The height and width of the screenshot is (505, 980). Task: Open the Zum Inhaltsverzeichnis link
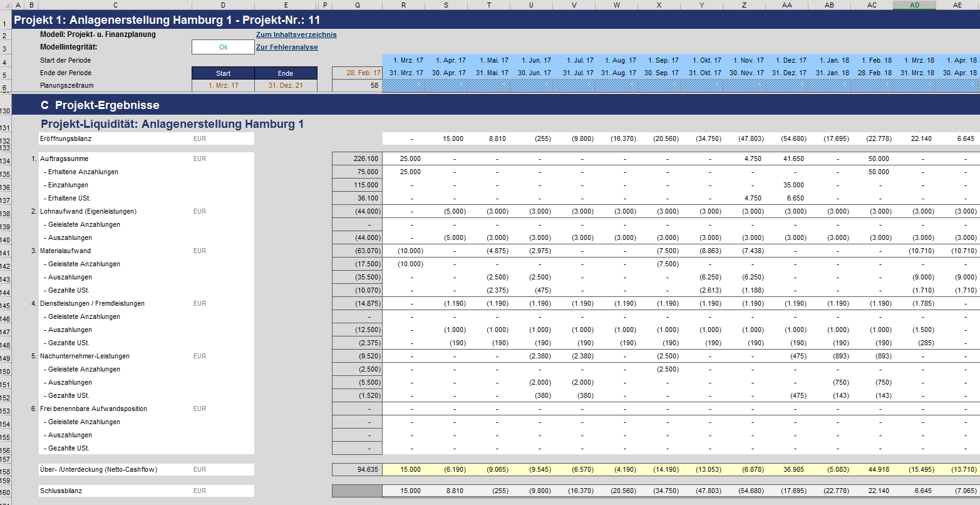coord(296,34)
